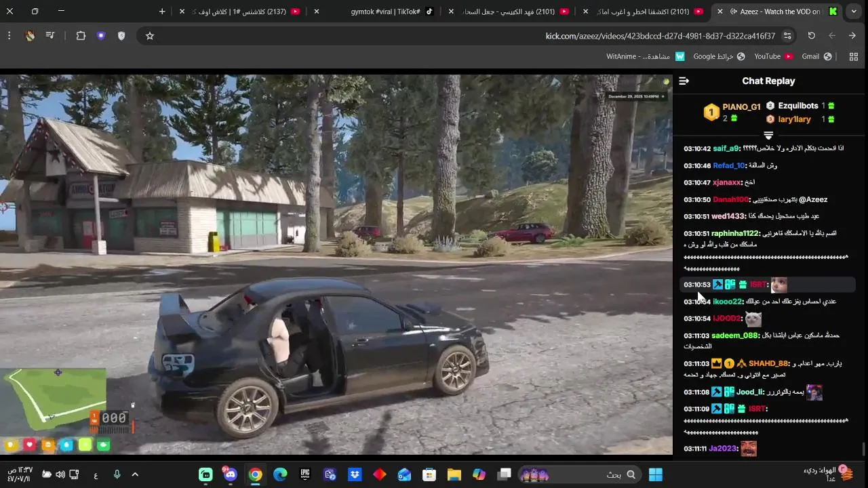Go back to previous page
The image size is (868, 488).
(852, 36)
